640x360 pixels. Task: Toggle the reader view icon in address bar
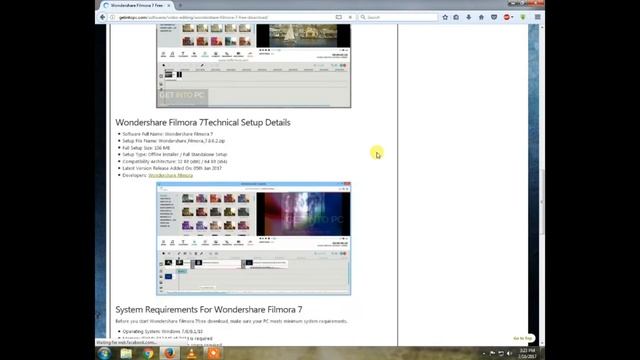tap(339, 17)
